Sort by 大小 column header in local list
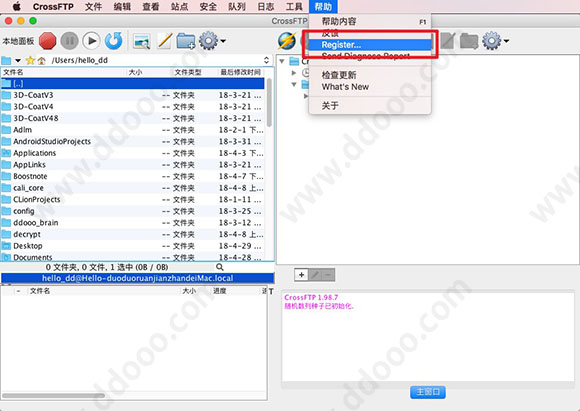The image size is (580, 411). pyautogui.click(x=149, y=72)
